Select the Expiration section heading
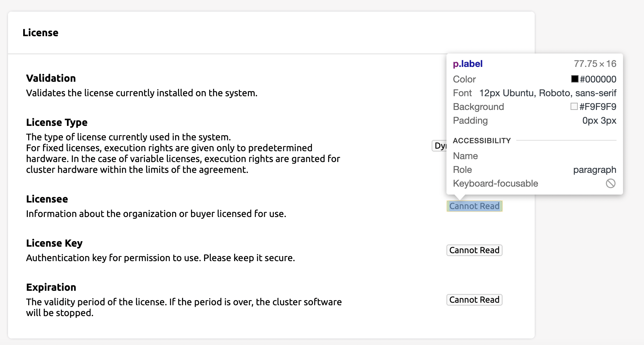The image size is (644, 345). (x=51, y=287)
